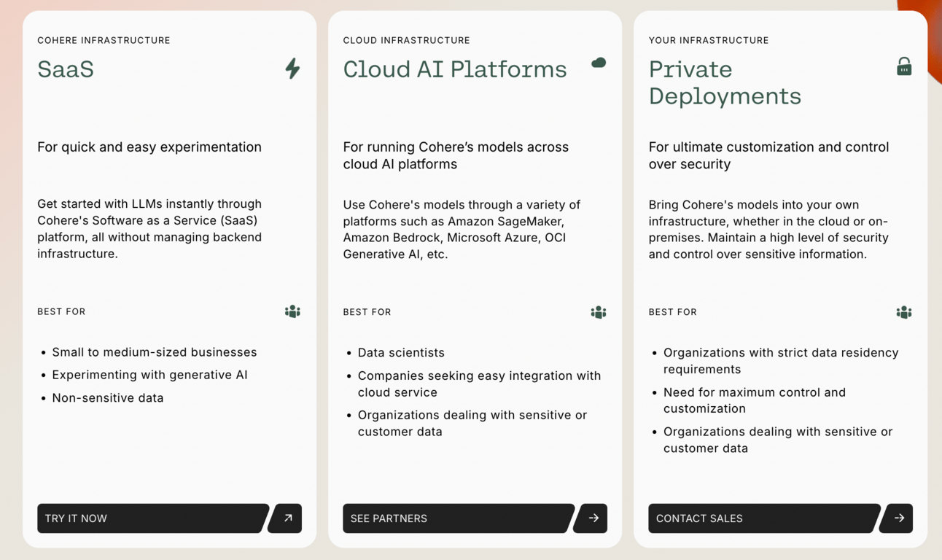The image size is (942, 560).
Task: Click the 'Non-sensitive data' bullet point
Action: [x=107, y=398]
